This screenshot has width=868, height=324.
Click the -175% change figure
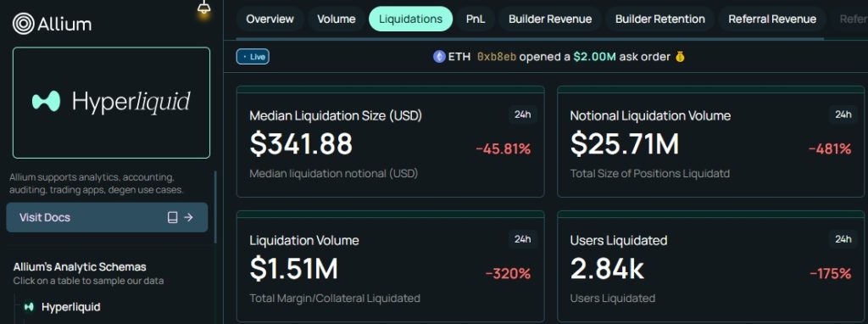830,274
